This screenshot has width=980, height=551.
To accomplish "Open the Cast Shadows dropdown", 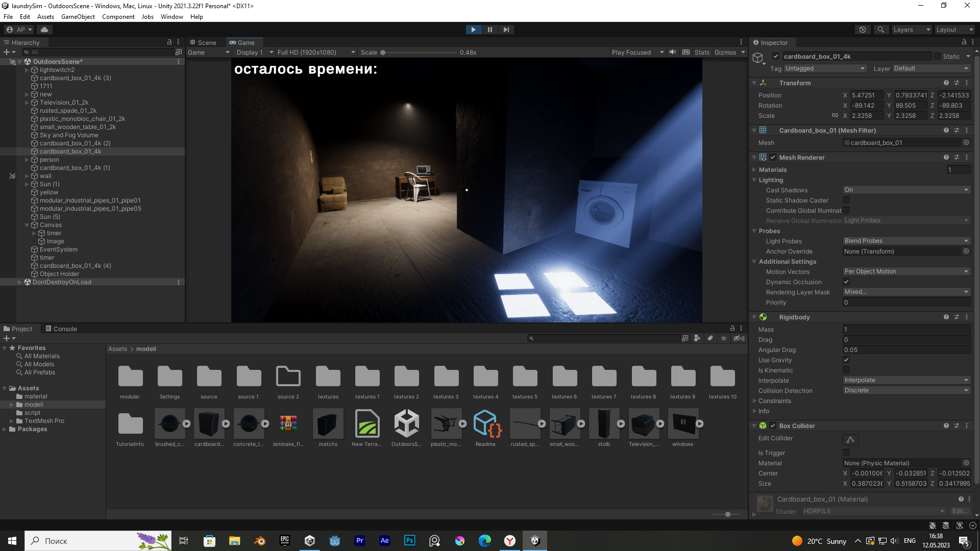I will click(x=906, y=190).
